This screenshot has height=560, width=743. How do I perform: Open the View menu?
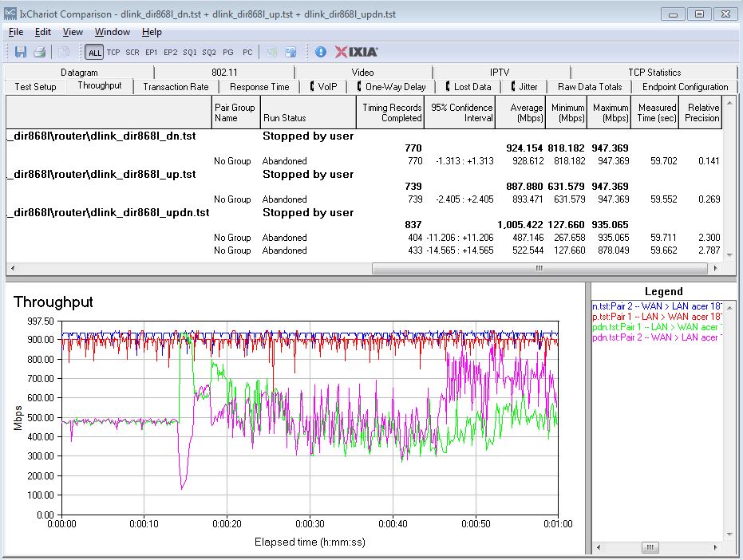(x=73, y=32)
